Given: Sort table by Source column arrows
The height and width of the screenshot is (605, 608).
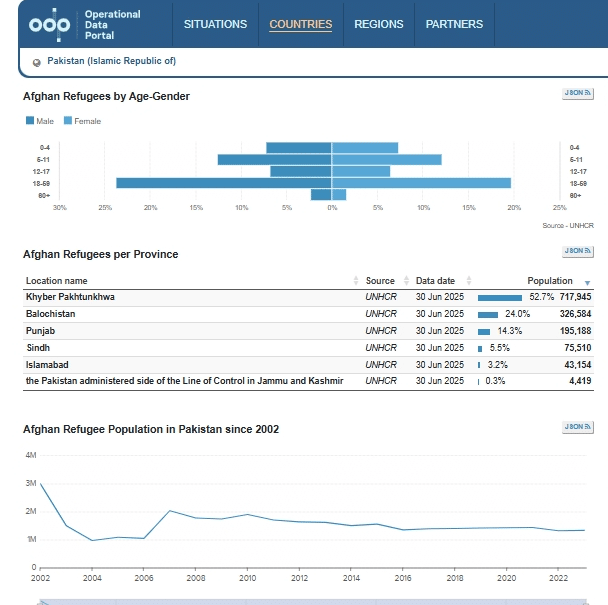Looking at the screenshot, I should (406, 281).
